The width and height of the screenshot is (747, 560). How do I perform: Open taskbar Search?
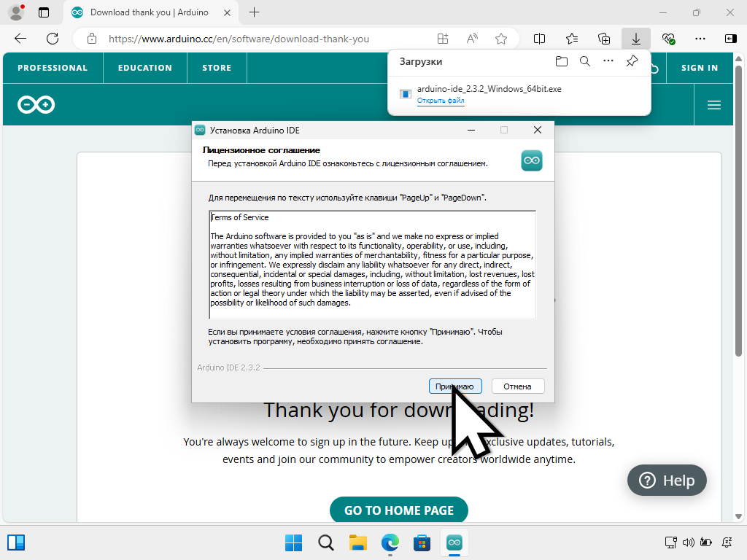point(326,542)
